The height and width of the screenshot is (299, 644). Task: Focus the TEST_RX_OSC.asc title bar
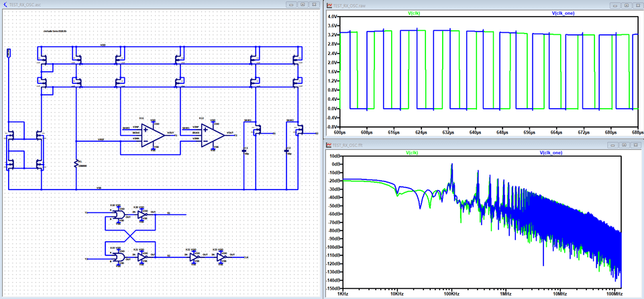[160, 5]
